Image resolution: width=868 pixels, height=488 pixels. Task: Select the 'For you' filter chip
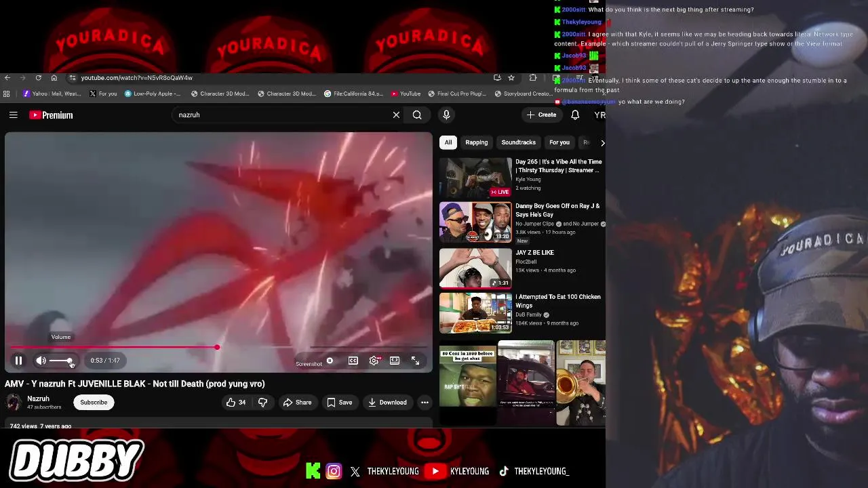559,142
